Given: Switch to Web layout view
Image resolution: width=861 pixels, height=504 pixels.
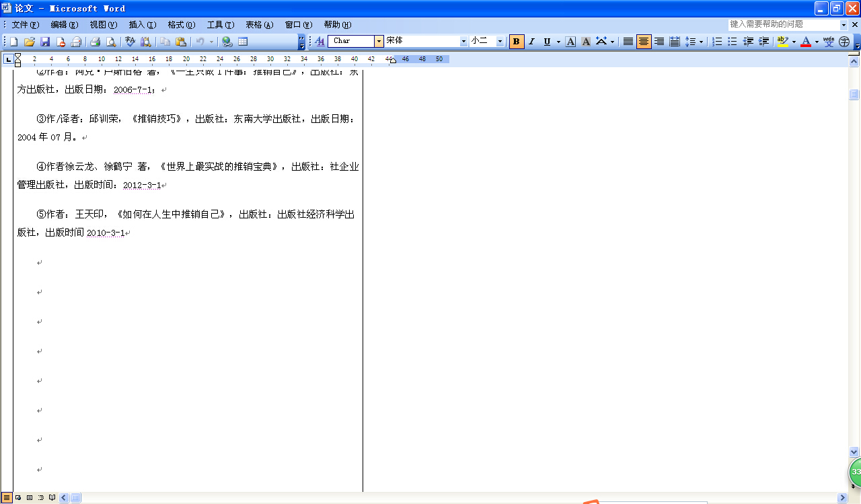Looking at the screenshot, I should [17, 498].
